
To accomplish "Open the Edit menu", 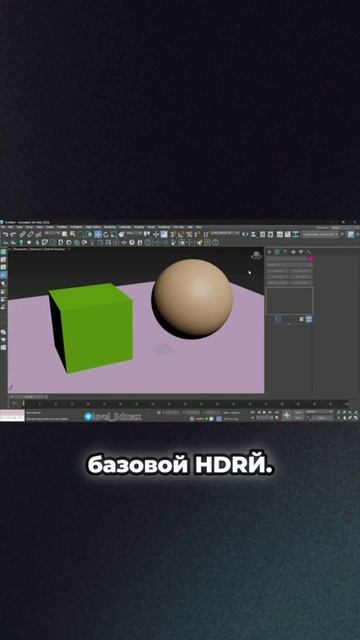I will [x=11, y=227].
